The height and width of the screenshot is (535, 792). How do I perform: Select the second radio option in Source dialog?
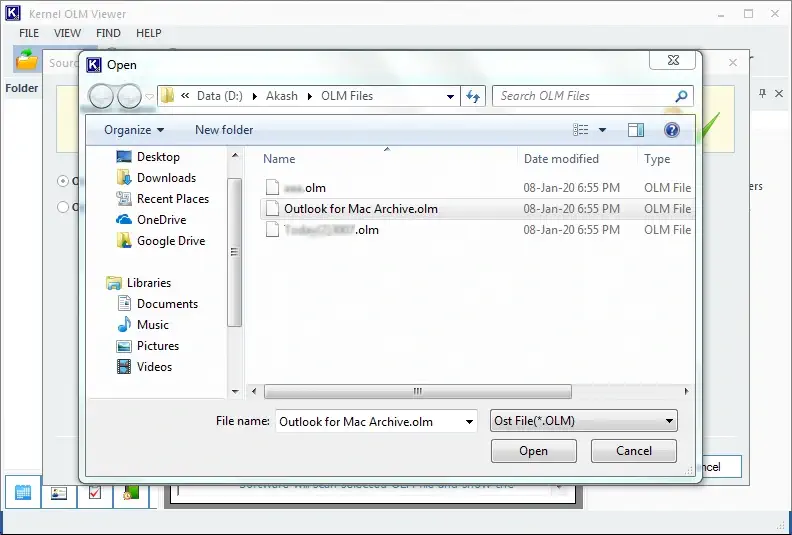pos(63,207)
